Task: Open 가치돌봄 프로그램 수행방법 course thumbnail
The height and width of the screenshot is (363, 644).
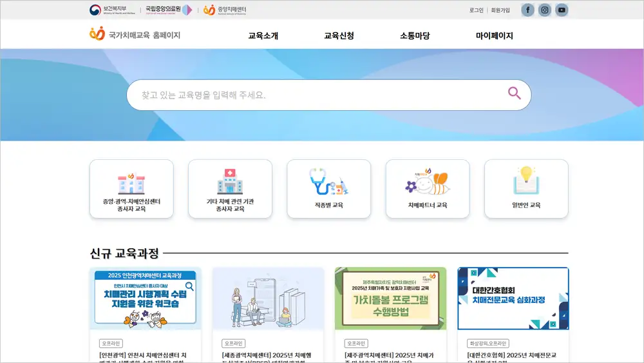Action: point(390,299)
